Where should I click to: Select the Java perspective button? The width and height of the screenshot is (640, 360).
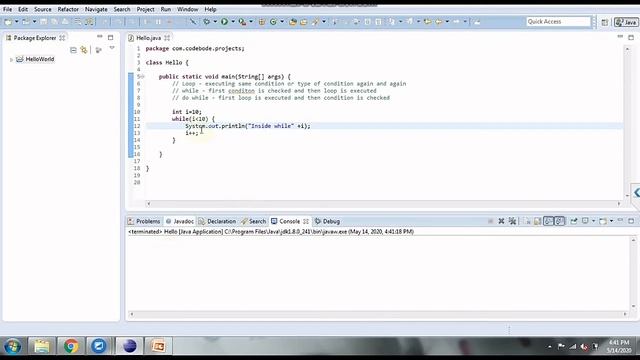[x=626, y=22]
